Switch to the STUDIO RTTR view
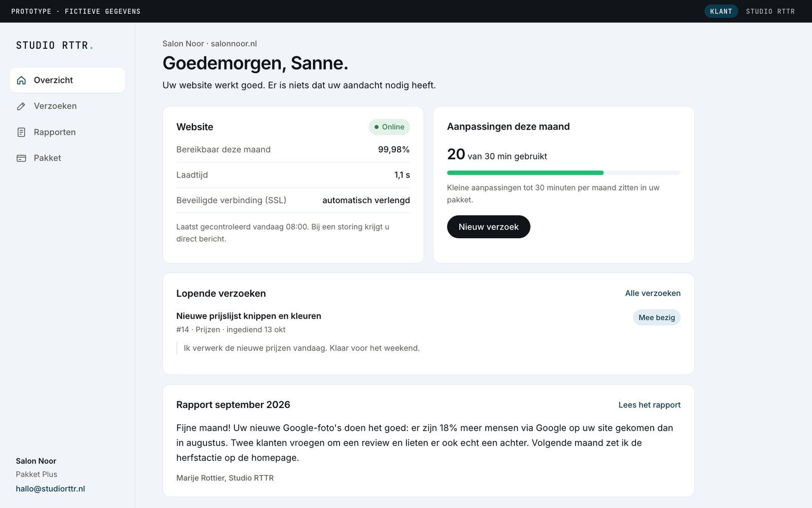 pos(770,11)
